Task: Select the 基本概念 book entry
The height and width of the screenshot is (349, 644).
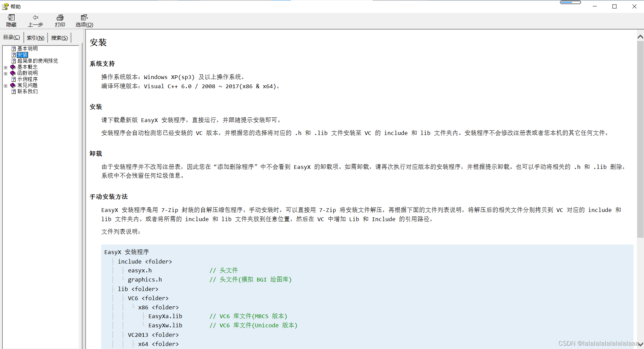Action: 27,67
